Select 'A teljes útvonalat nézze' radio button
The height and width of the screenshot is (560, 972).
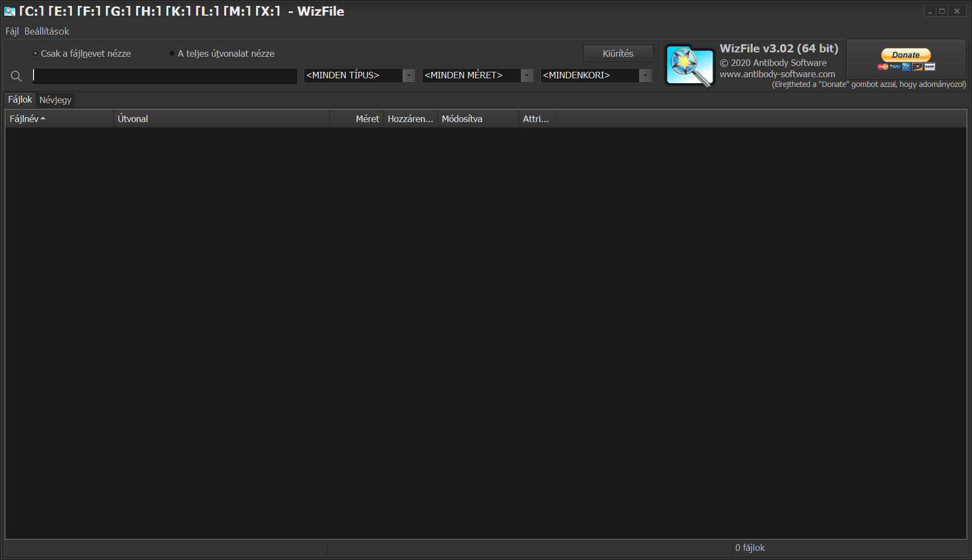point(172,53)
